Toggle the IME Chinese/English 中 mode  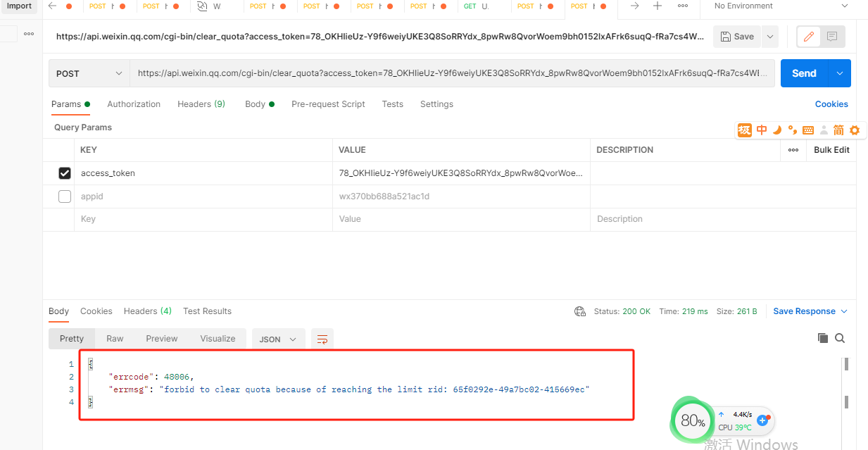(762, 130)
